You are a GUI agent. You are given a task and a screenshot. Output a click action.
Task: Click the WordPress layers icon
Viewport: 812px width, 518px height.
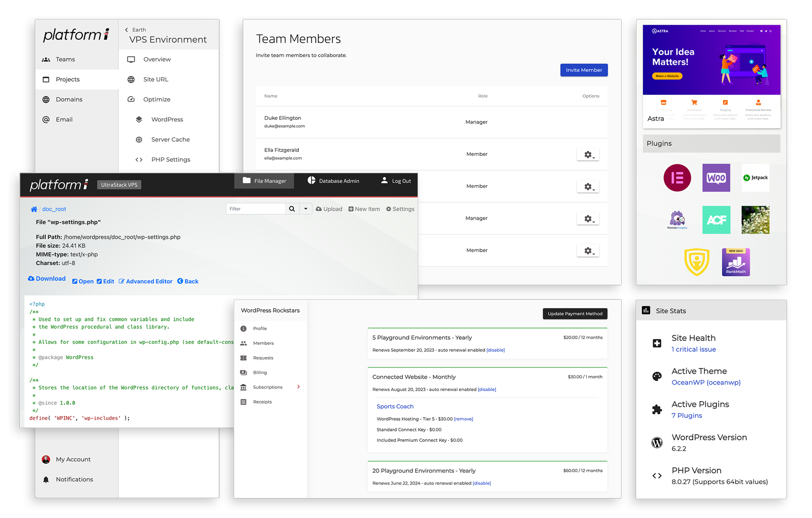tap(139, 119)
